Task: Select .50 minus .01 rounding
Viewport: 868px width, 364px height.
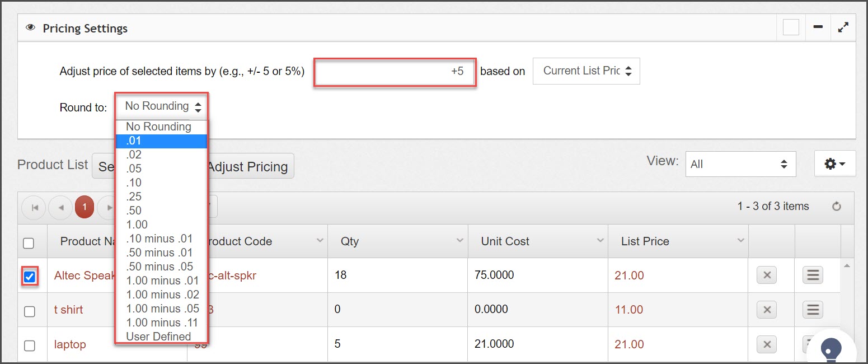Action: [x=161, y=253]
